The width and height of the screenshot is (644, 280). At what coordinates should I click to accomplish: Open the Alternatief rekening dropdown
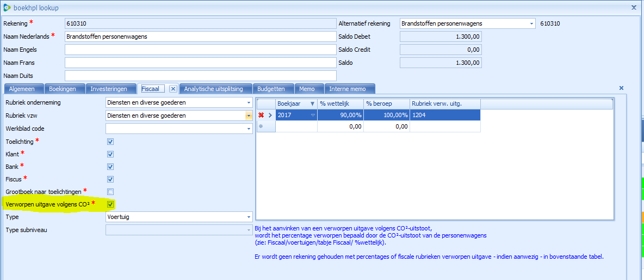click(531, 23)
